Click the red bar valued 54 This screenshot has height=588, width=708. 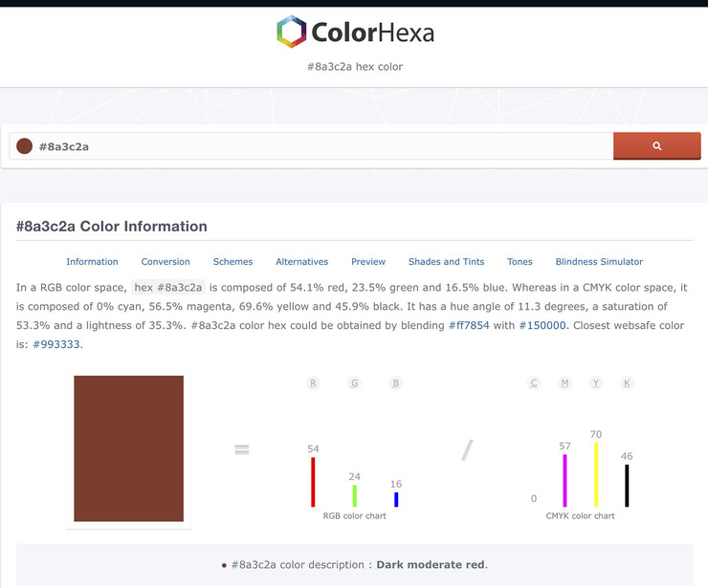coord(313,482)
